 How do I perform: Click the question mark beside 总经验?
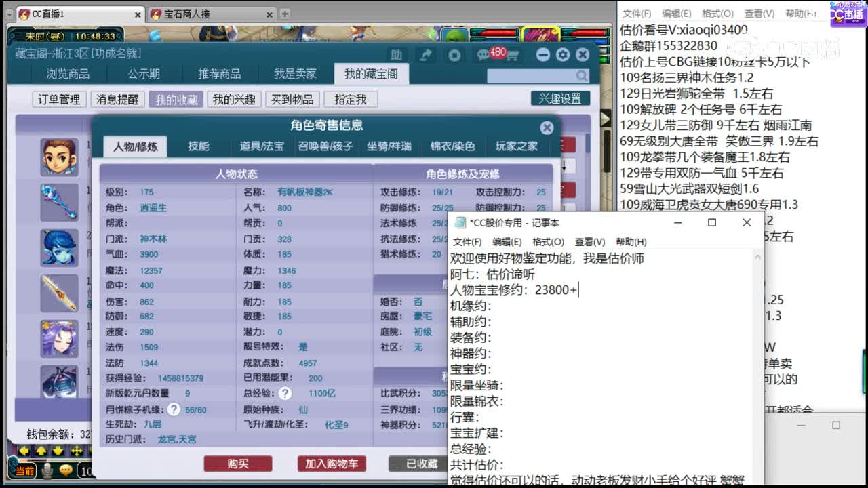tap(285, 392)
